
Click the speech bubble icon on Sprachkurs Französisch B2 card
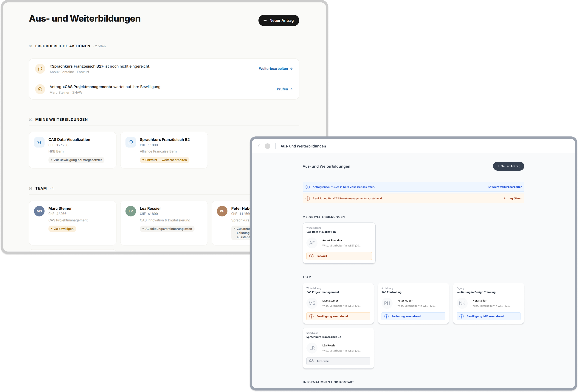pyautogui.click(x=131, y=142)
